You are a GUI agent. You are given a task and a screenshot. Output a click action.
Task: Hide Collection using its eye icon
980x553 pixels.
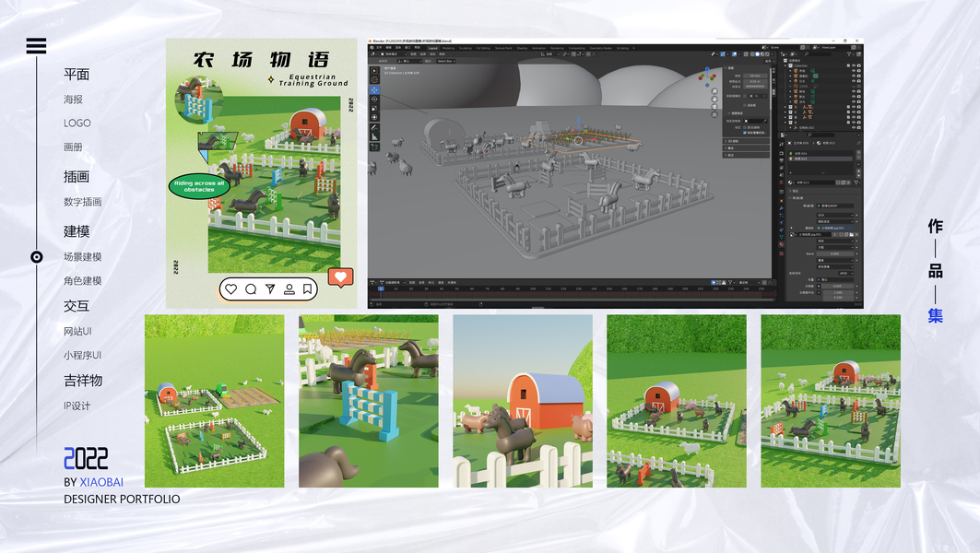point(854,65)
